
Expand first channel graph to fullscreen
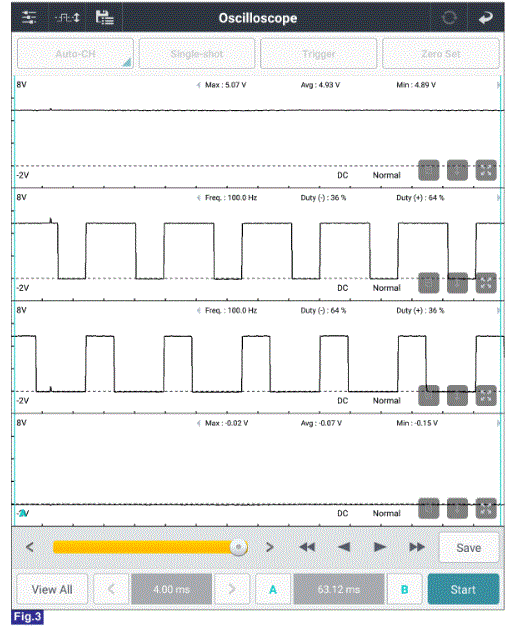[486, 170]
